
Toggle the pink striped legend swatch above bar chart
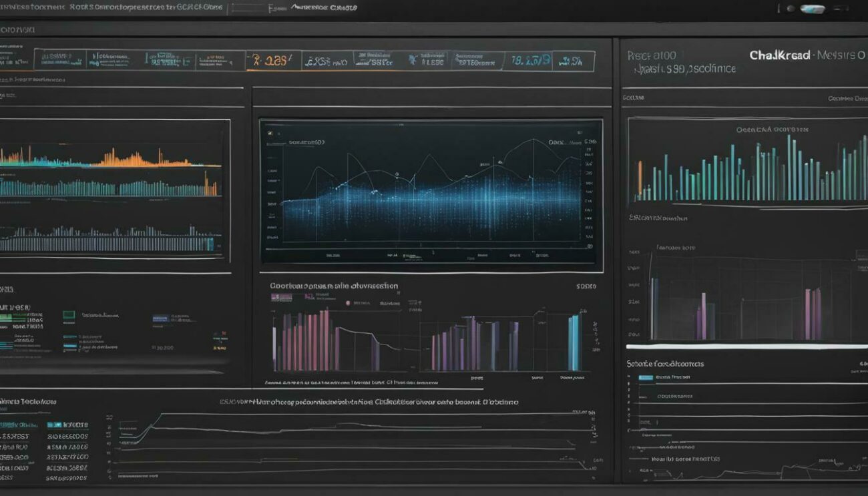(282, 295)
